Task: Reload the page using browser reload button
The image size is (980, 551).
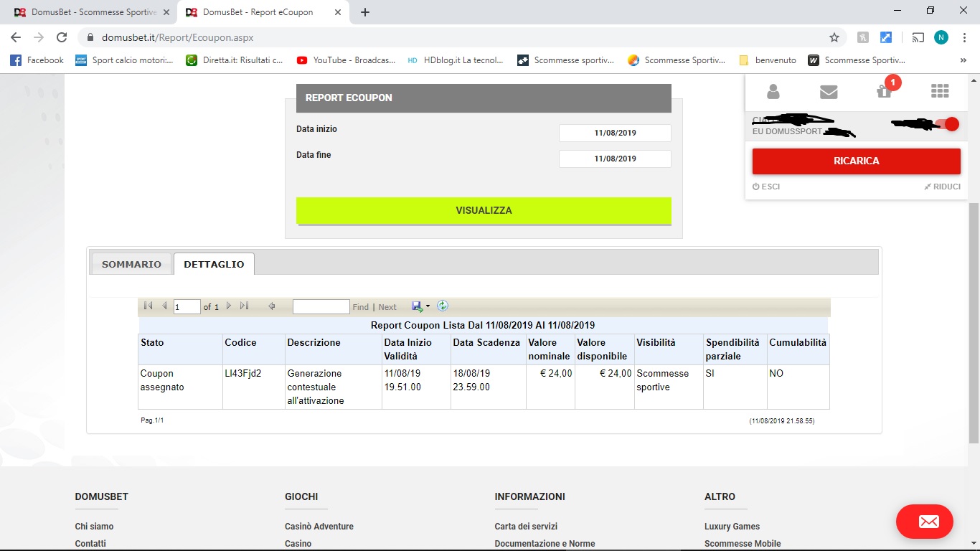Action: [x=62, y=37]
